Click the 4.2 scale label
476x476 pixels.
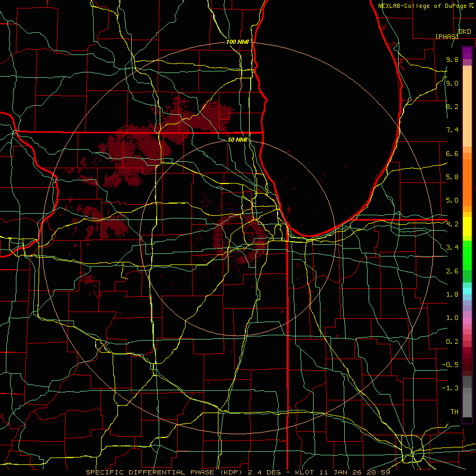click(452, 224)
